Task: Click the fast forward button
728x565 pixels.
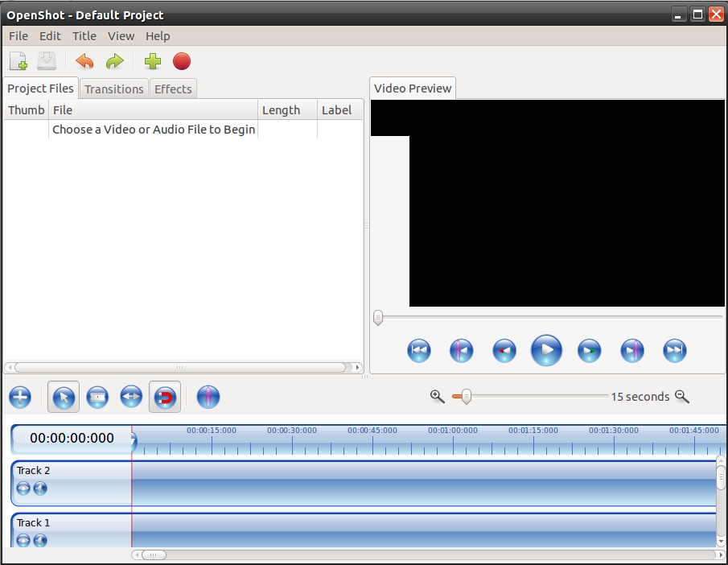Action: 589,350
